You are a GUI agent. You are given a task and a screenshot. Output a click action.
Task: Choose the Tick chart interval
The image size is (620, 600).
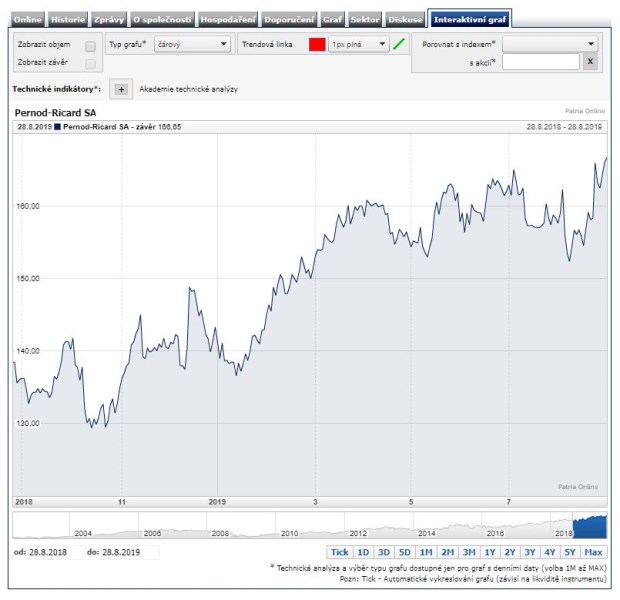click(340, 552)
